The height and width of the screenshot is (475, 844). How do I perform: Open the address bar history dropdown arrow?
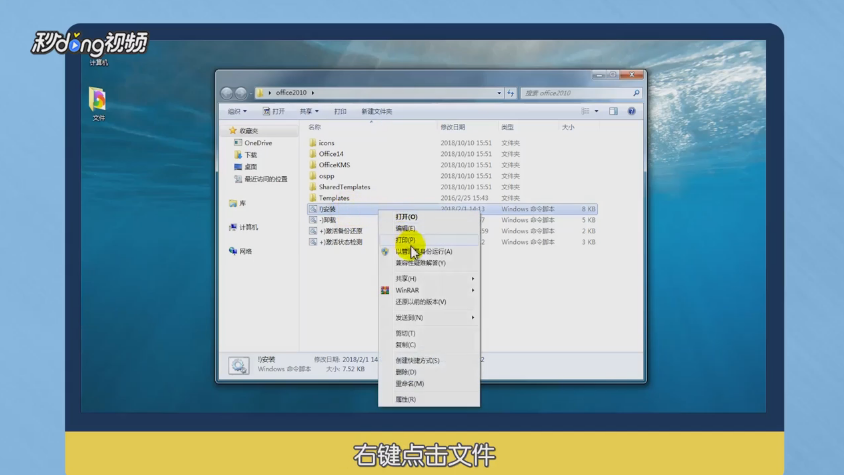(x=499, y=93)
